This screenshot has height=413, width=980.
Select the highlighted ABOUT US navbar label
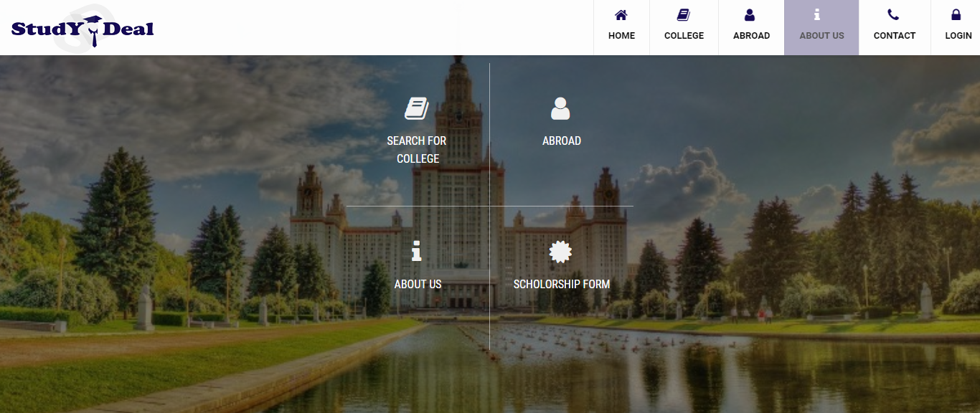coord(822,35)
